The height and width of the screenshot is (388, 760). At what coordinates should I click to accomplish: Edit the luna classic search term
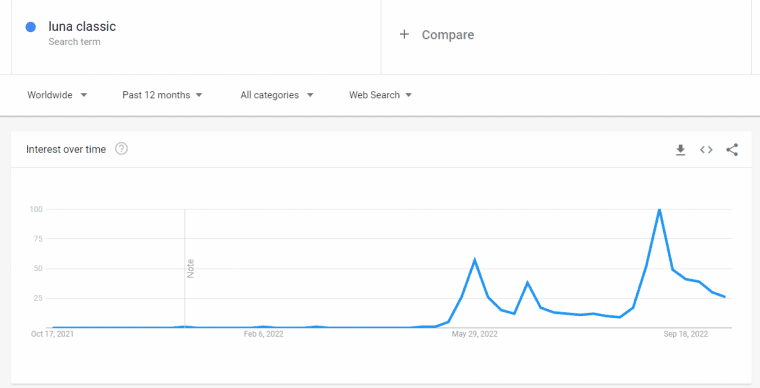[82, 27]
